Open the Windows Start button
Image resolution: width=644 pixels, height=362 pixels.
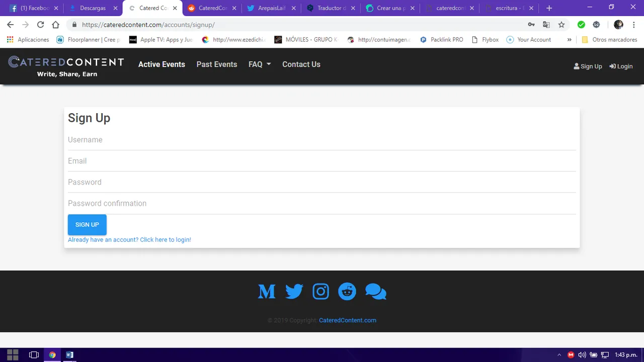click(x=13, y=354)
